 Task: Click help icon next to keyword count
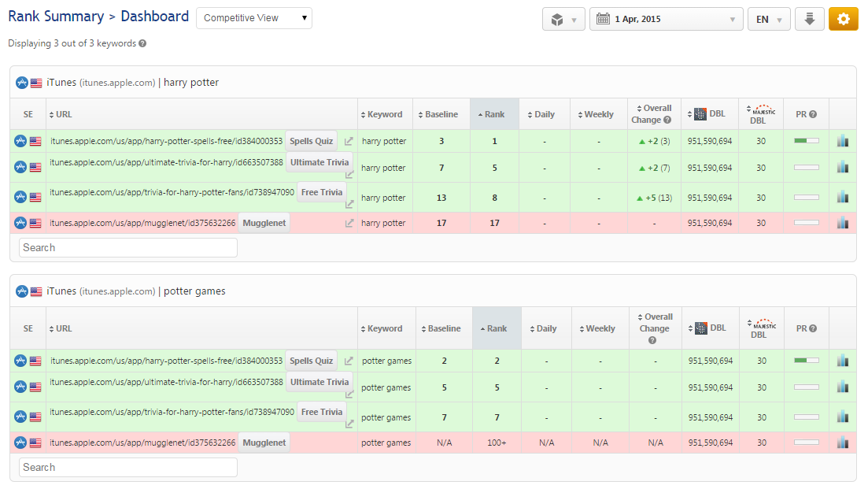142,43
